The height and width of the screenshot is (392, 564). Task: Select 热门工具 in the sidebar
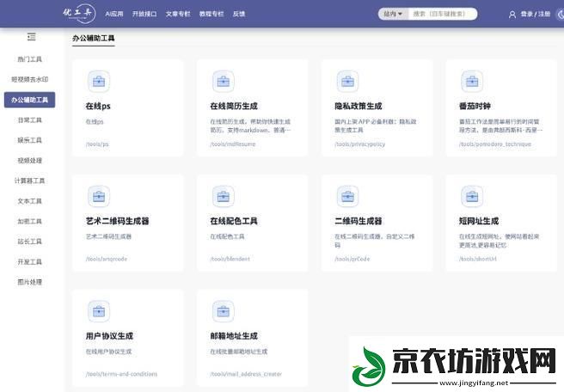click(x=29, y=59)
